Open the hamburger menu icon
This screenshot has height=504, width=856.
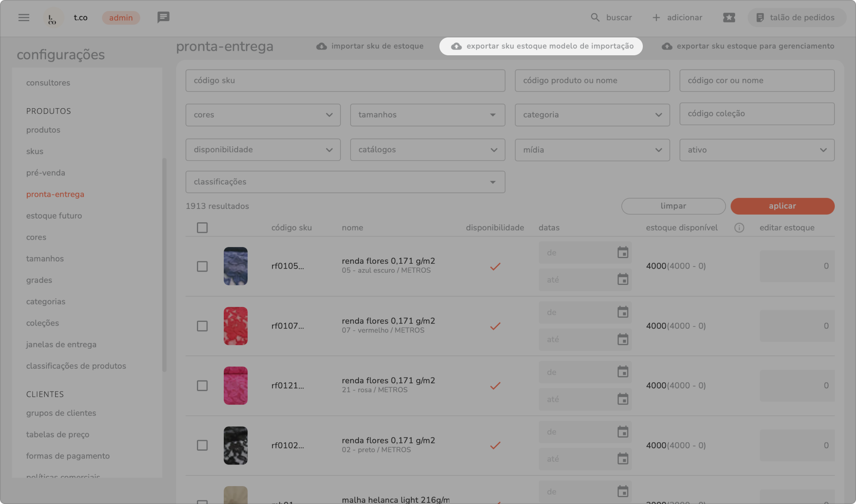[24, 17]
